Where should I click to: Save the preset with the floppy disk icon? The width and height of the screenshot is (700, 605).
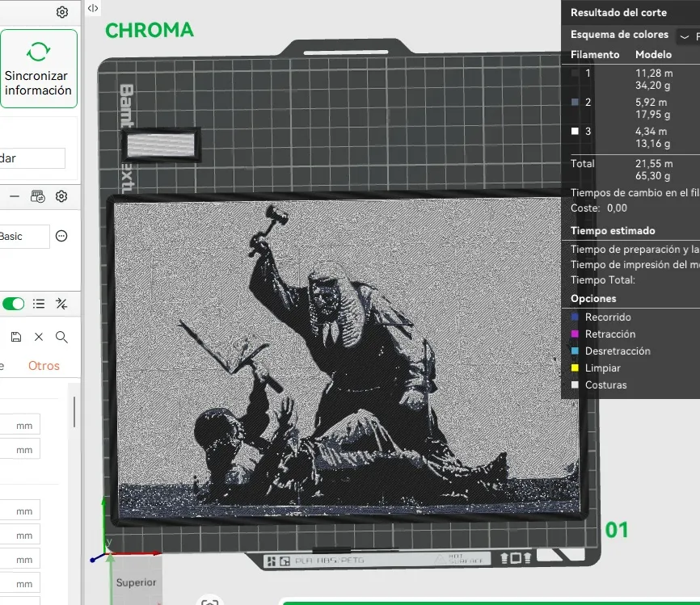[16, 337]
